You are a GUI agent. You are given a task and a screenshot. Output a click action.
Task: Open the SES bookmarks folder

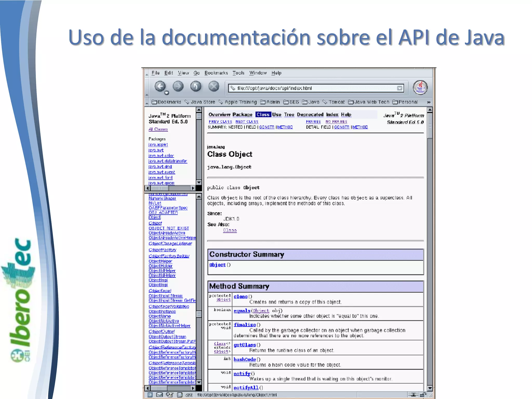coord(291,102)
